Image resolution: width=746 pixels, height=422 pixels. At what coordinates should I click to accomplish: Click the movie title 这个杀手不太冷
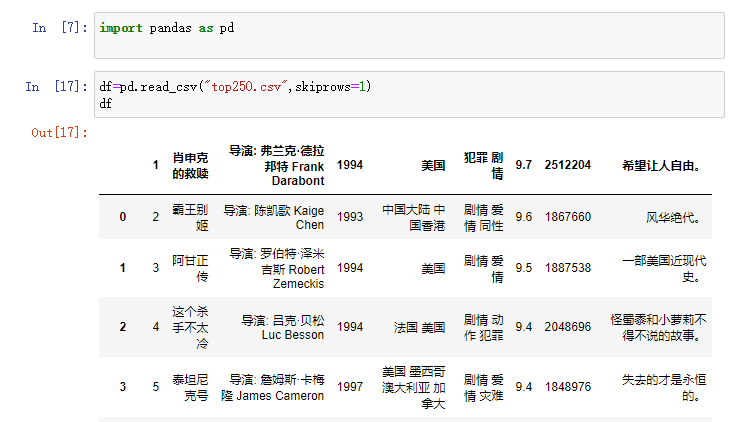pyautogui.click(x=190, y=327)
